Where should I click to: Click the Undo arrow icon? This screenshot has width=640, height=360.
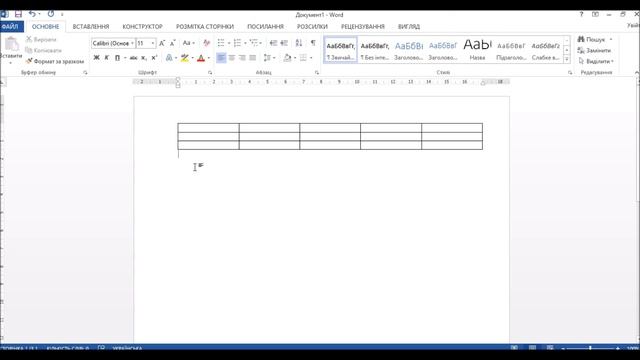(32, 14)
